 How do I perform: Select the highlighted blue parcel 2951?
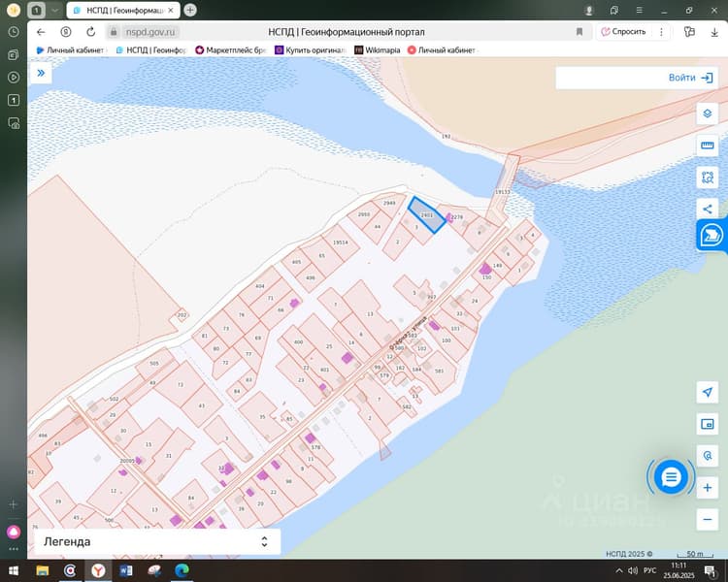pyautogui.click(x=427, y=215)
